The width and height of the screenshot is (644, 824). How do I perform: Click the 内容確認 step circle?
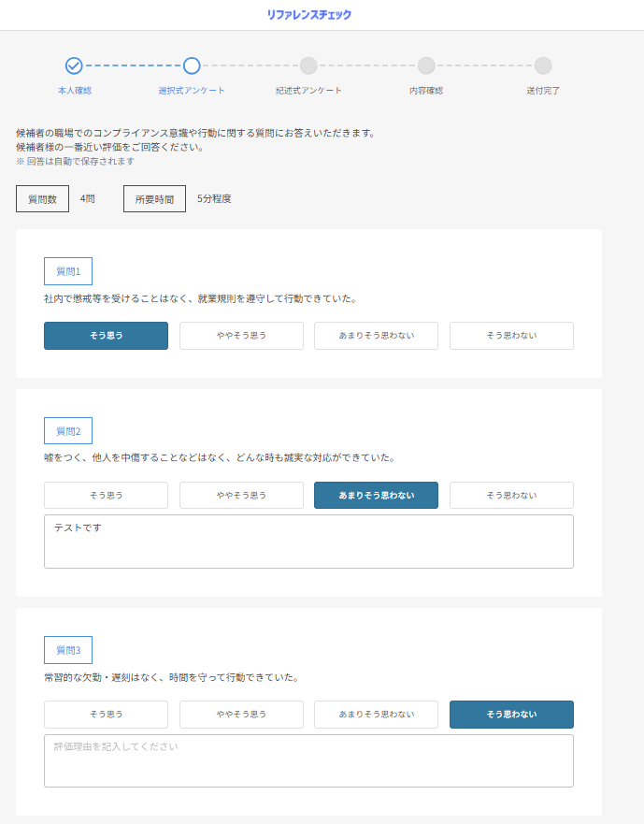tap(426, 65)
